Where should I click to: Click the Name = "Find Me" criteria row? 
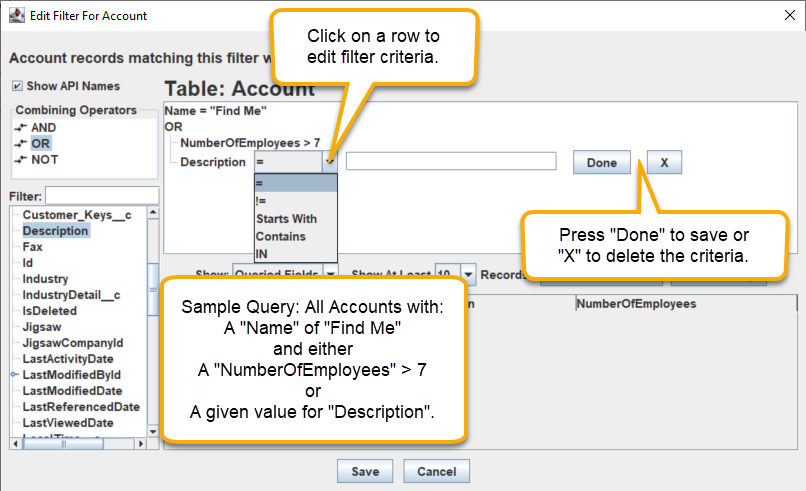point(215,111)
